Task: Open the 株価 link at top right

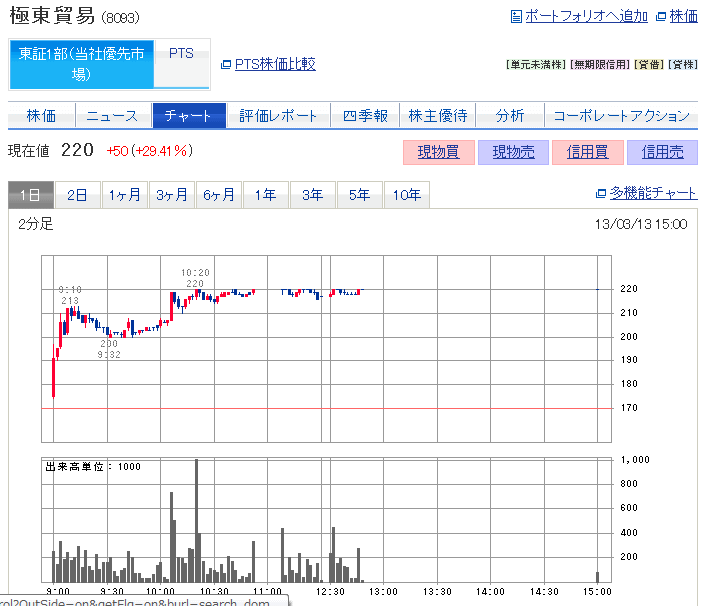Action: [x=684, y=16]
